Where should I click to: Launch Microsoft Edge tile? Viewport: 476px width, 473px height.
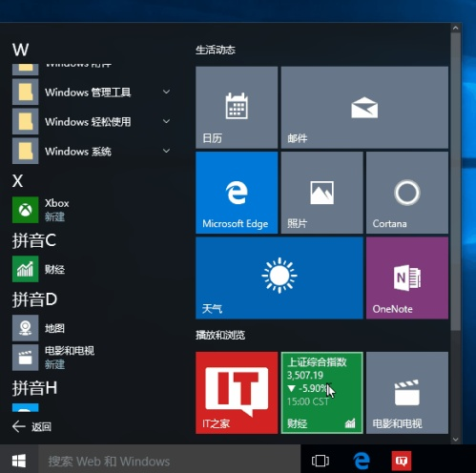coord(237,193)
